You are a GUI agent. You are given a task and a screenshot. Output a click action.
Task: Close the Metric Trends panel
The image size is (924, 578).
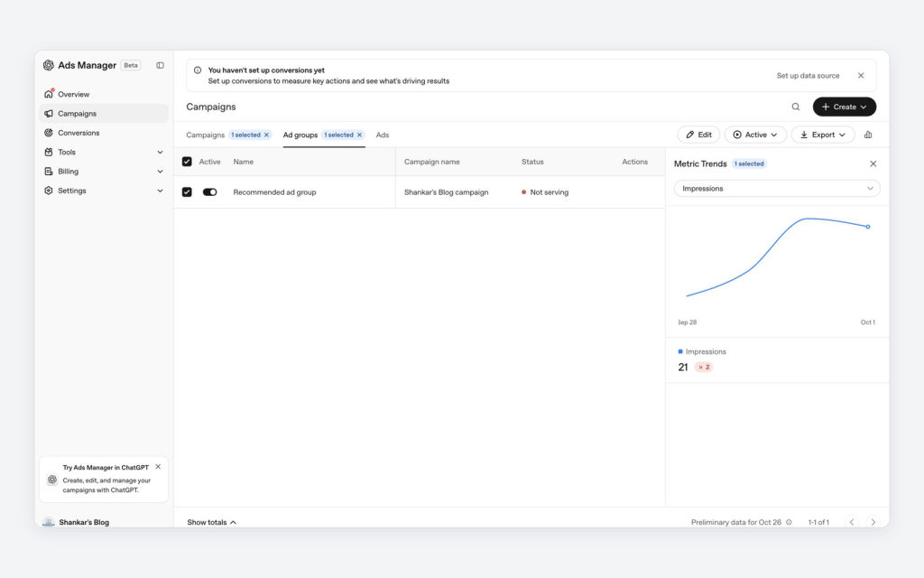pos(873,164)
